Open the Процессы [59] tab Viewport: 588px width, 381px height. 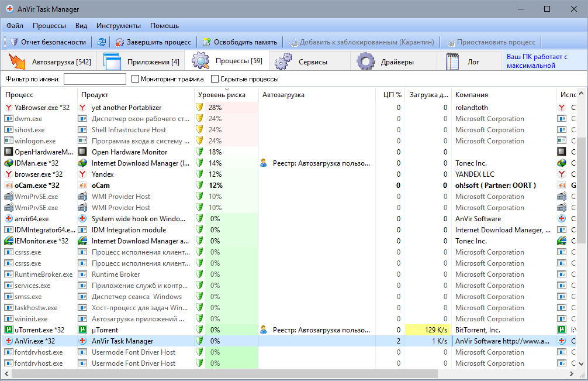click(x=227, y=61)
